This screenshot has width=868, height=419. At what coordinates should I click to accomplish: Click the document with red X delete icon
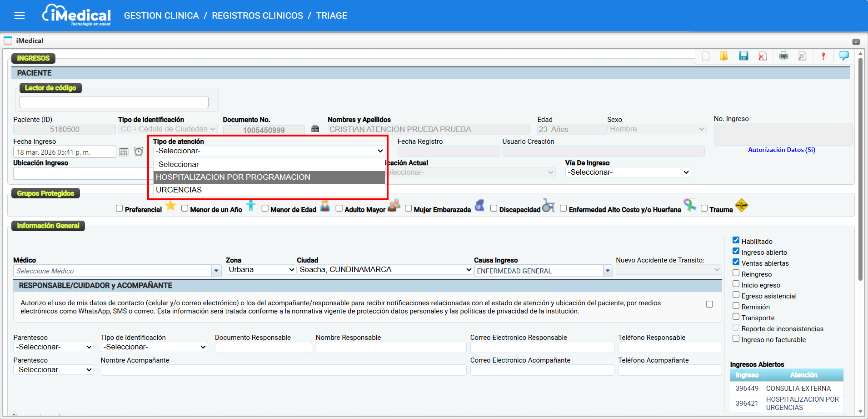(763, 56)
